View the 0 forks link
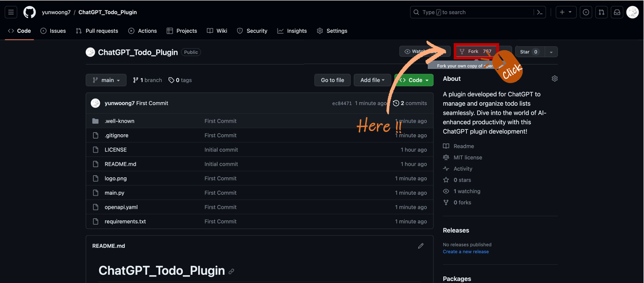The width and height of the screenshot is (644, 283). [457, 203]
